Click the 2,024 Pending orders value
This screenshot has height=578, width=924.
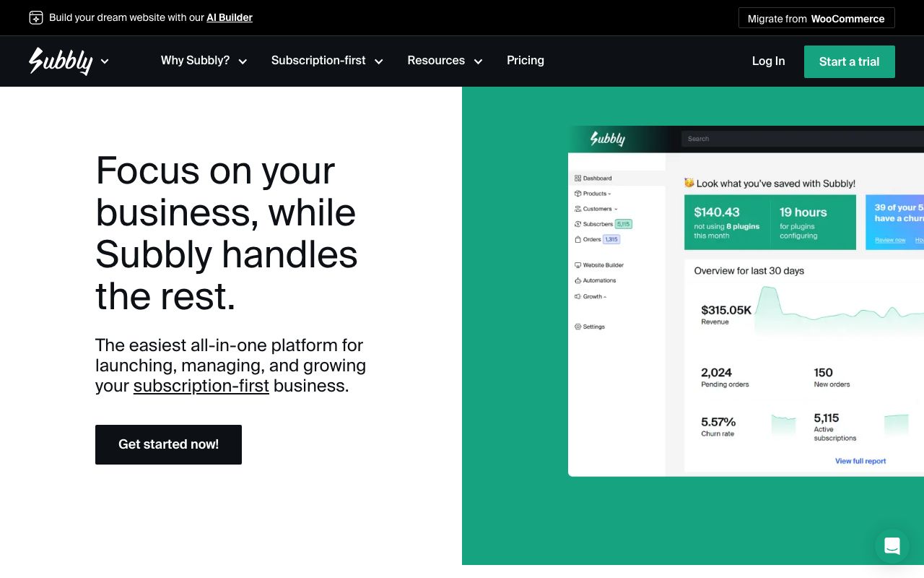pyautogui.click(x=716, y=373)
